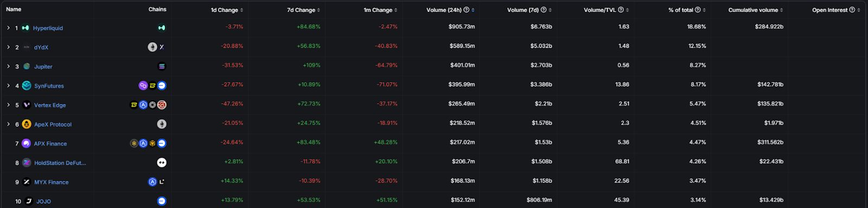Expand the Hyperliquid row chevron
868x208 pixels.
(8, 28)
